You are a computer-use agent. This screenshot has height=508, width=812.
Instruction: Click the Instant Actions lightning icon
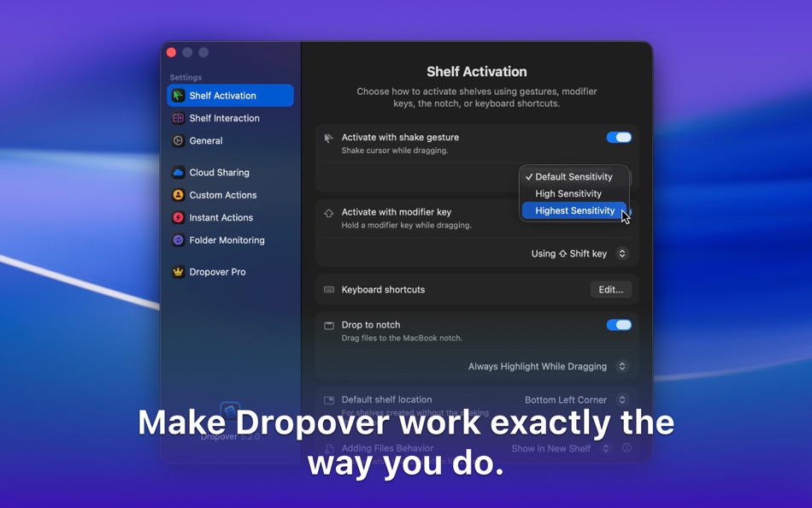177,217
